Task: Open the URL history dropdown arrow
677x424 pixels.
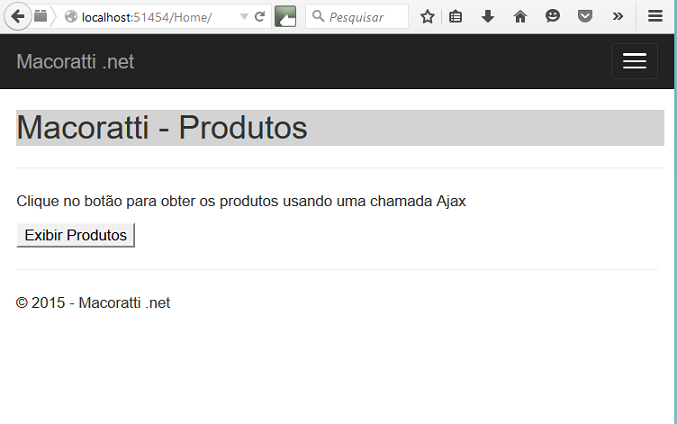Action: pos(244,17)
